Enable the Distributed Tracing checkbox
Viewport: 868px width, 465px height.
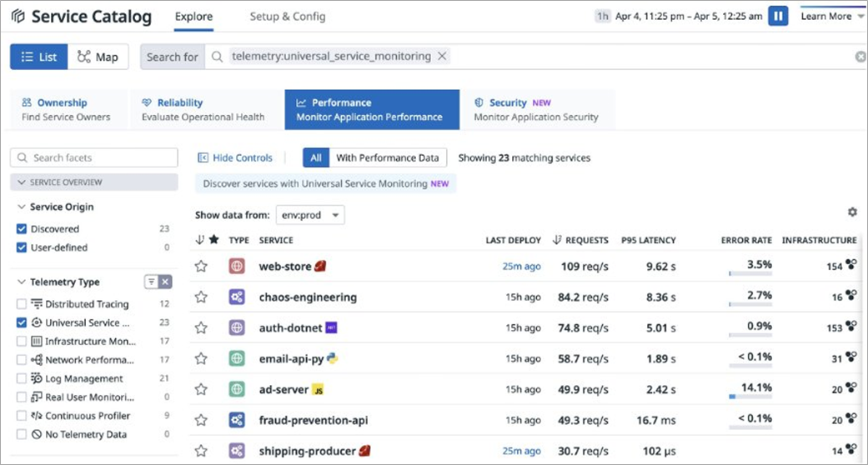(22, 304)
